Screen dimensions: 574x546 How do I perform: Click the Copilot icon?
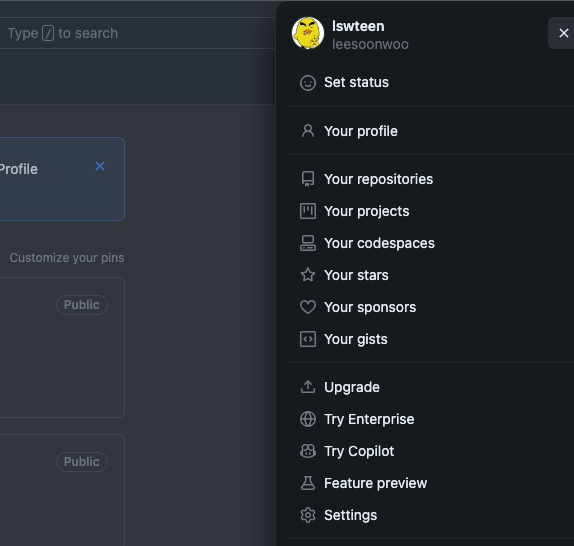tap(308, 451)
